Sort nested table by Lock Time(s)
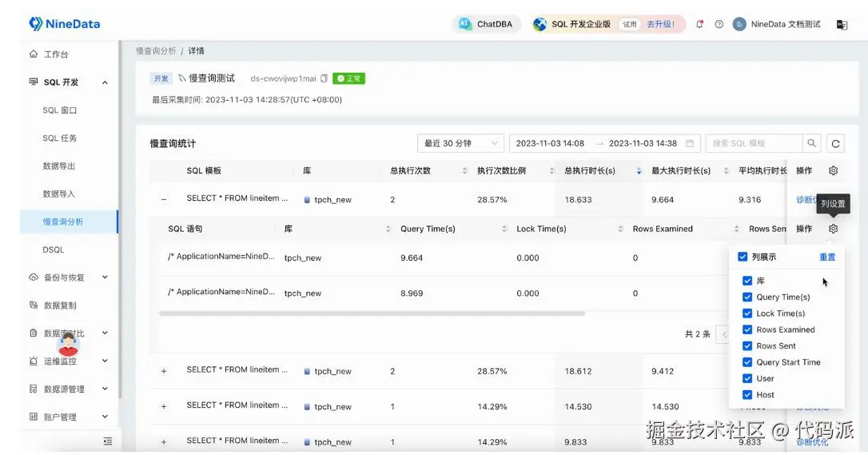Viewport: 868px width, 455px height. coord(620,229)
